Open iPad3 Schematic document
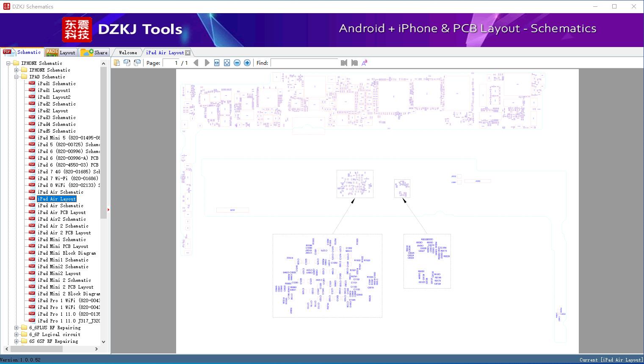Image resolution: width=644 pixels, height=364 pixels. 56,118
